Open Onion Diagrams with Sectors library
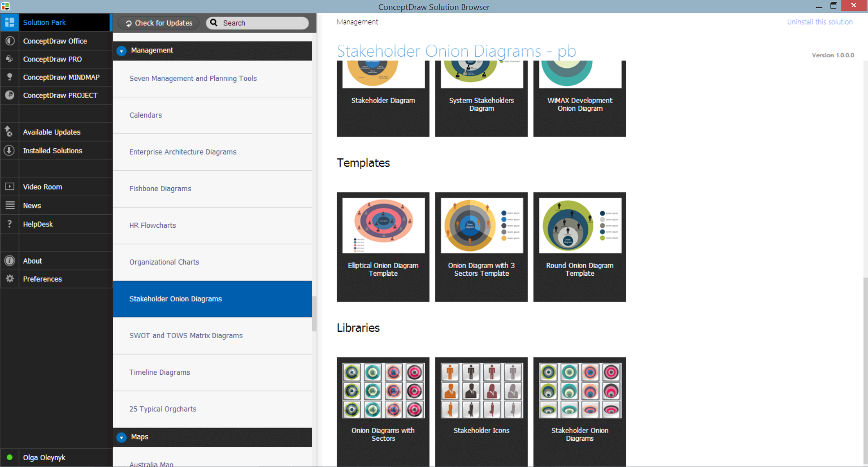Screen dimensions: 868x467 pos(383,411)
